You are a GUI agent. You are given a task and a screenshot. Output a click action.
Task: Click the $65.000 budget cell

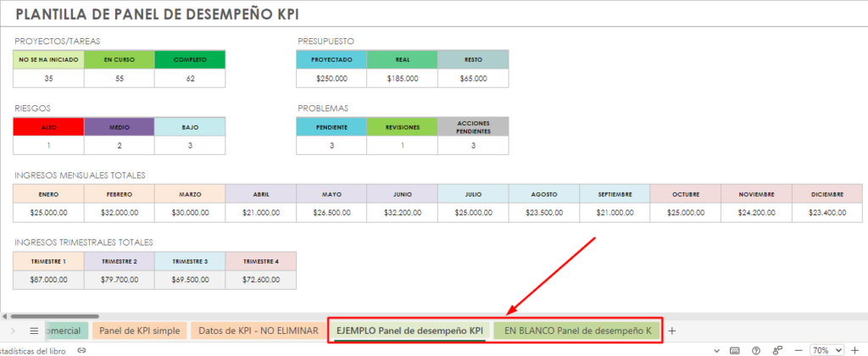(473, 79)
